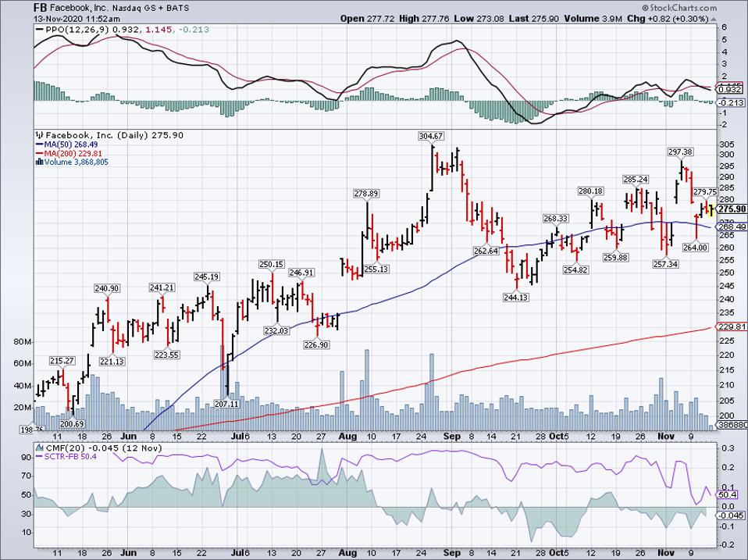Click the 215.27 price label
This screenshot has width=748, height=560.
point(62,361)
